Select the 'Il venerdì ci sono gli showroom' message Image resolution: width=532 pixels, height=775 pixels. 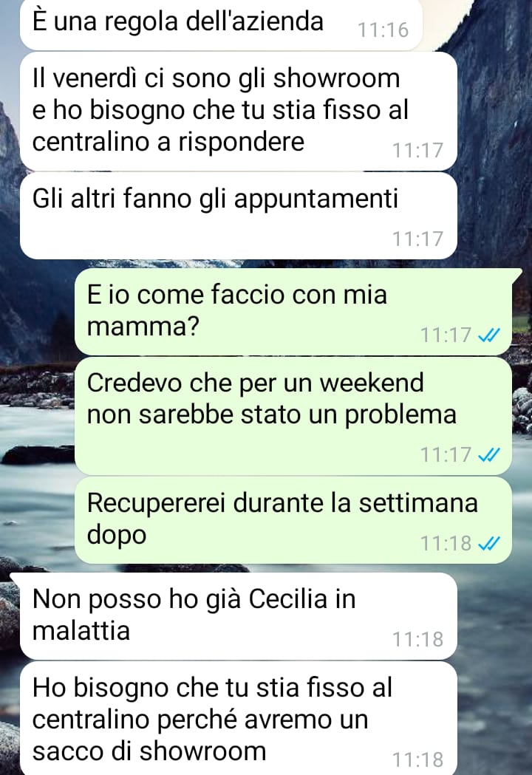pyautogui.click(x=239, y=112)
